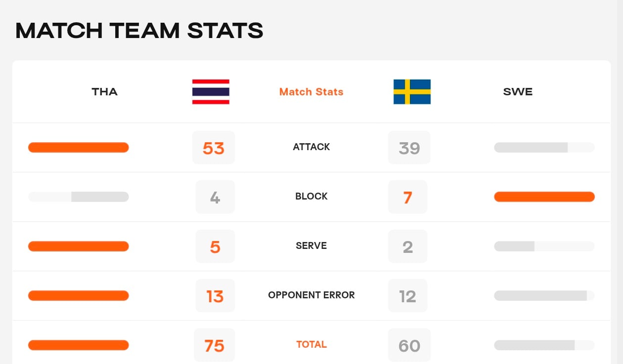Click the Thailand flag icon
The height and width of the screenshot is (364, 623).
(211, 92)
